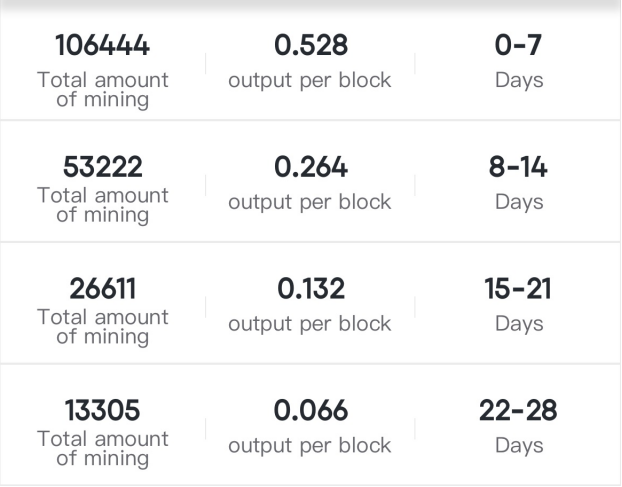Choose the 15-21 Days period
The image size is (622, 487).
(x=518, y=288)
